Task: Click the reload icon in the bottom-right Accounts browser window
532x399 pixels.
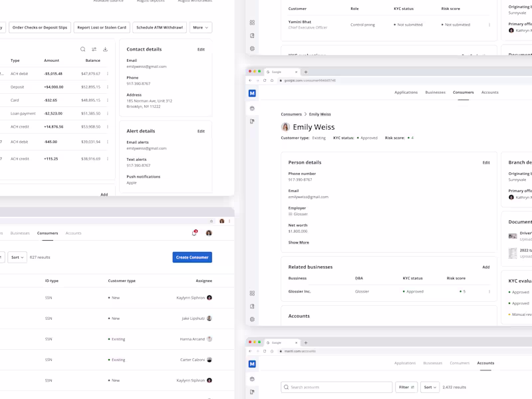Action: [x=265, y=351]
